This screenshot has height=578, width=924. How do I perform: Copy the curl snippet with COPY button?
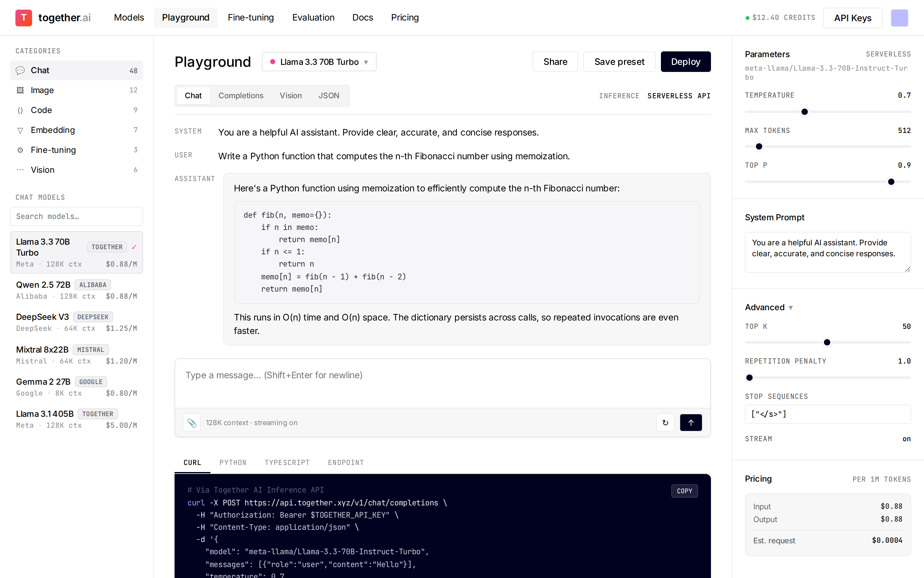pos(684,491)
